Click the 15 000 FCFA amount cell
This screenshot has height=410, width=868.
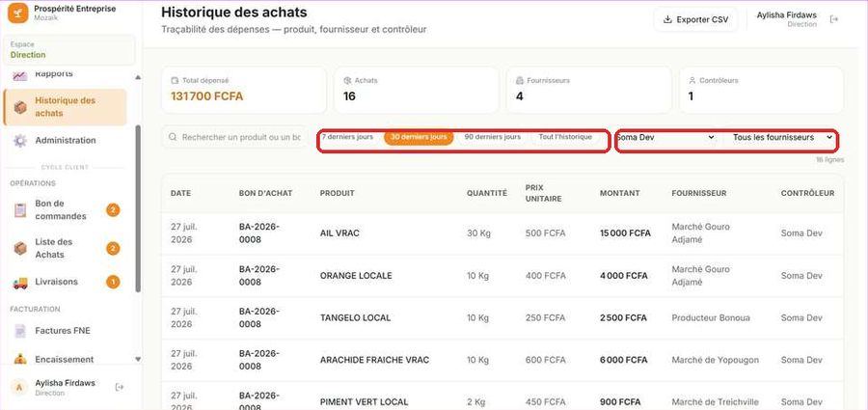626,233
